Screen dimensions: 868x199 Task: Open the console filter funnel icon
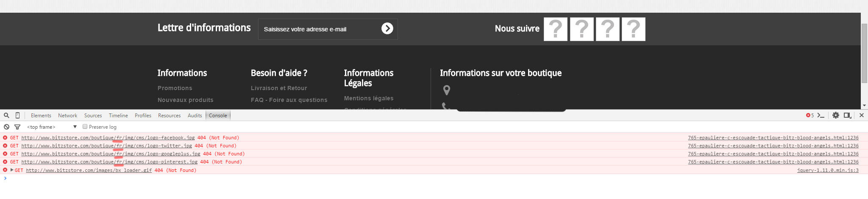[17, 127]
